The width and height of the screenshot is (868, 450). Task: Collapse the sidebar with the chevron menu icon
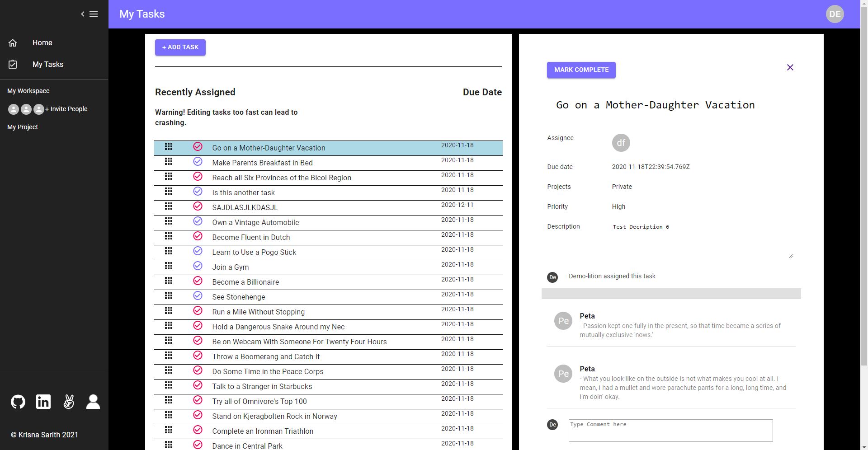pyautogui.click(x=89, y=14)
